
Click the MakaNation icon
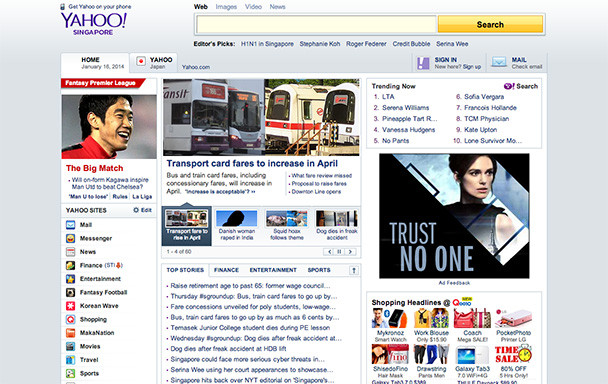(70, 333)
